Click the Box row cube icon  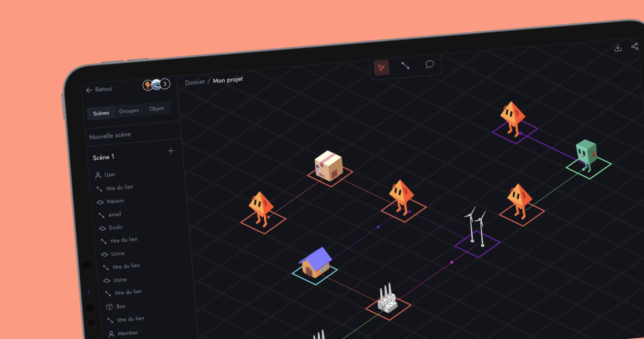coord(109,307)
